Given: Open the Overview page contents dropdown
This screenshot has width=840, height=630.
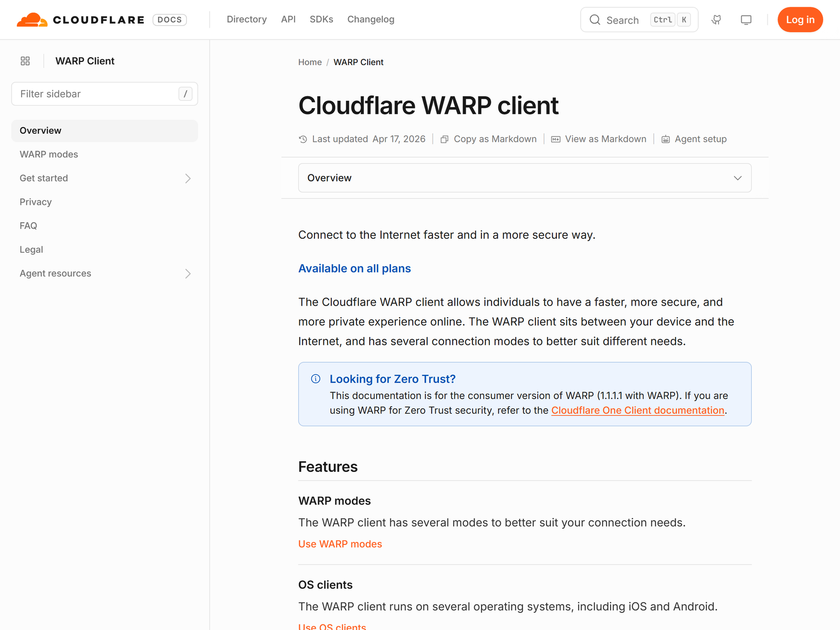Looking at the screenshot, I should 525,178.
